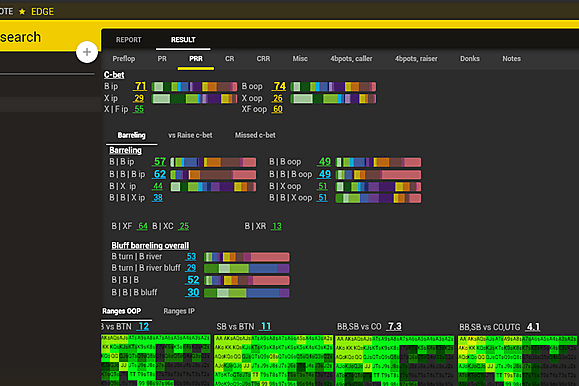
Task: Open the CR tab
Action: click(230, 59)
